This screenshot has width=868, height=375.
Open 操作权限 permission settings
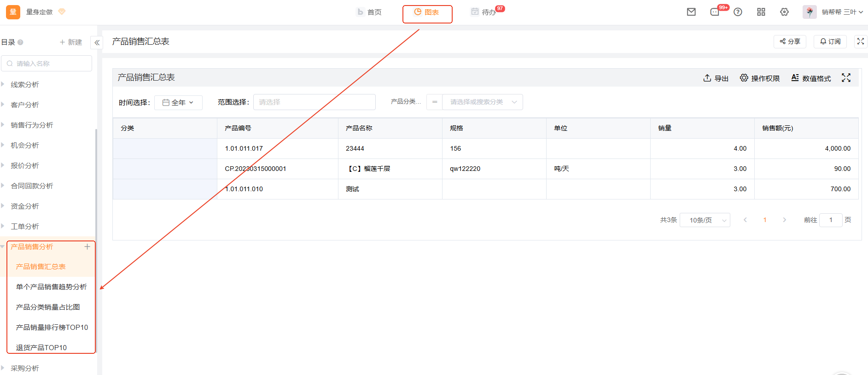pos(760,78)
